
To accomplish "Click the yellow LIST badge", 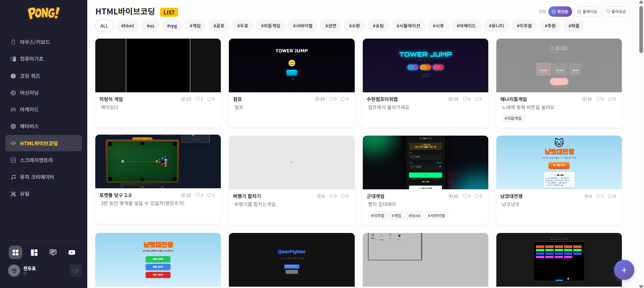I will pyautogui.click(x=169, y=12).
